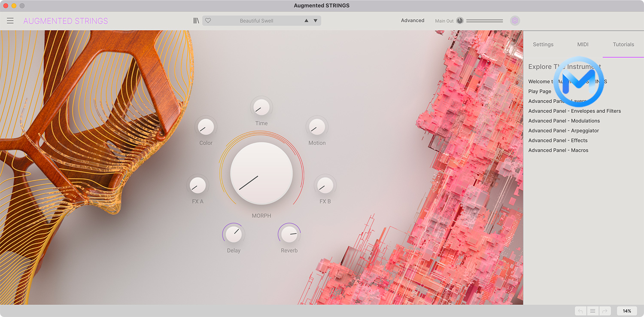Click the AUGMENTED STRINGS logo title
Screen dimensions: 644x317
[66, 21]
